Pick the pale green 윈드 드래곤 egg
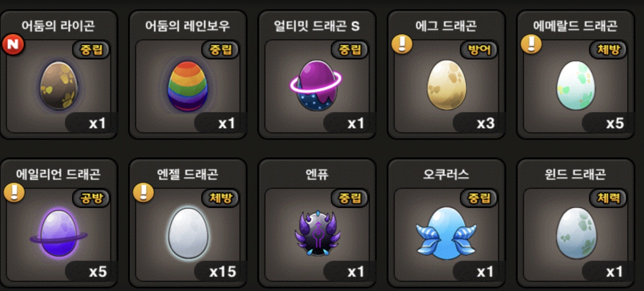Viewport: 644px width, 291px height. (576, 233)
